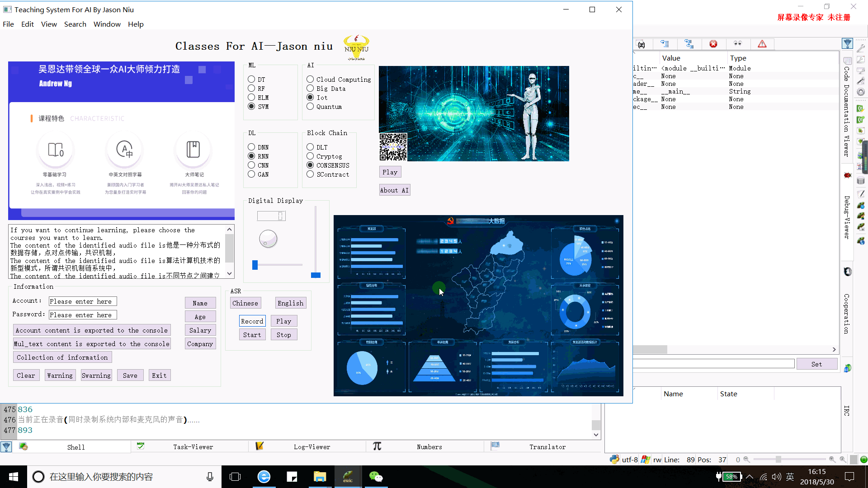This screenshot has width=868, height=488.
Task: Switch to the Translator tab
Action: click(x=547, y=447)
